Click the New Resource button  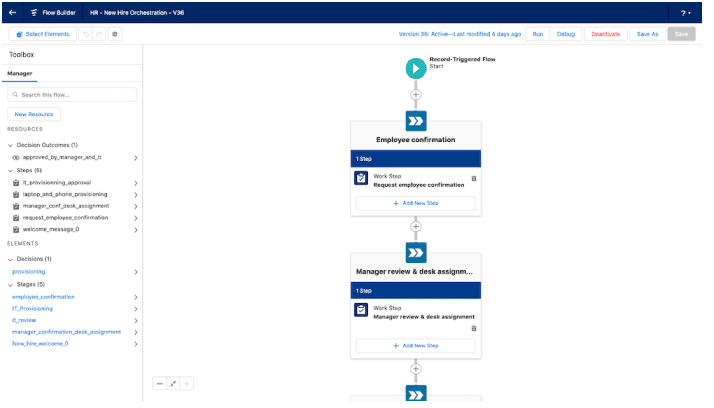pos(34,114)
